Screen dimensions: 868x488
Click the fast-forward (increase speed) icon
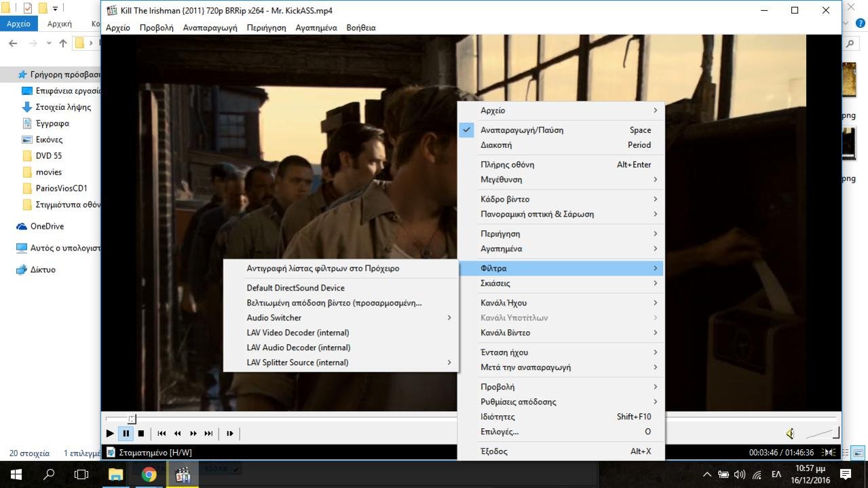pyautogui.click(x=193, y=433)
